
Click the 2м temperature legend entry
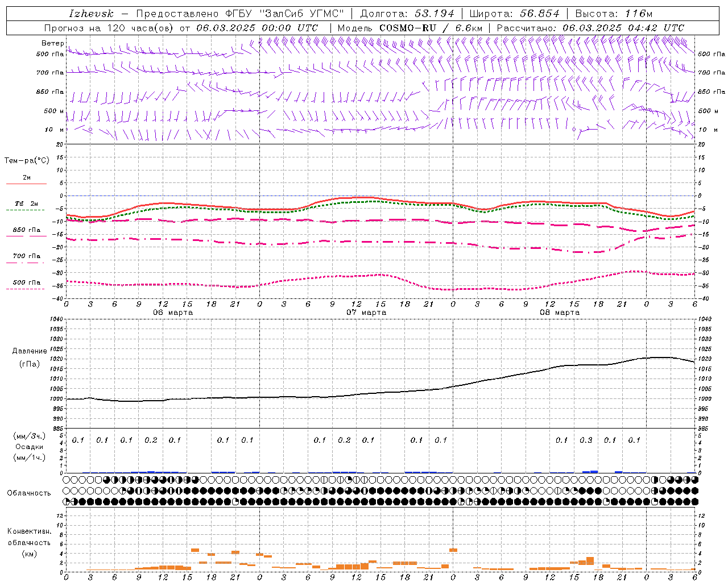pos(27,178)
